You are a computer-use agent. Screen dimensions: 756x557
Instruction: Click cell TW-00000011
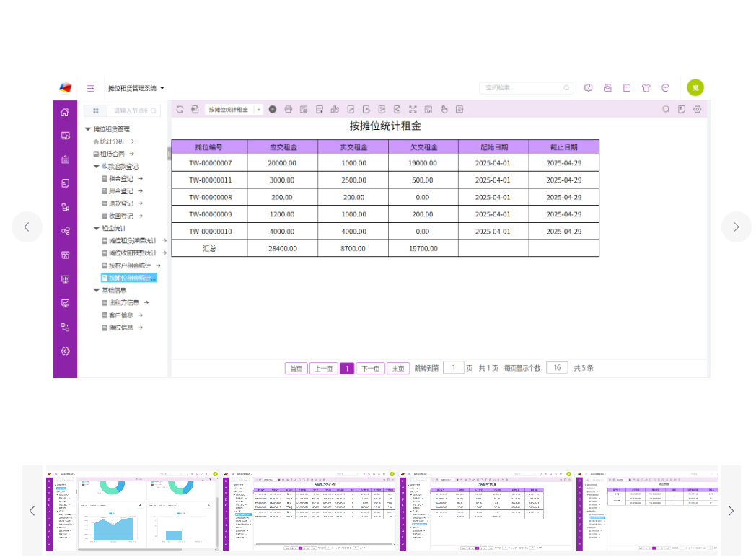coord(210,180)
